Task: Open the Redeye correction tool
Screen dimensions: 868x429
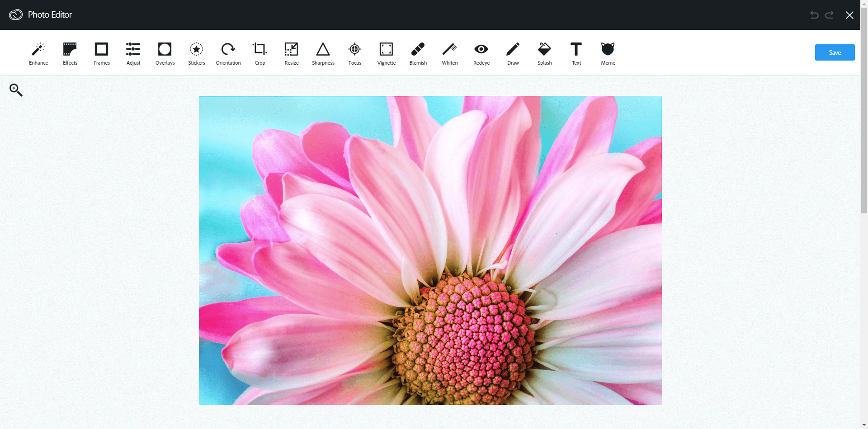Action: [481, 53]
